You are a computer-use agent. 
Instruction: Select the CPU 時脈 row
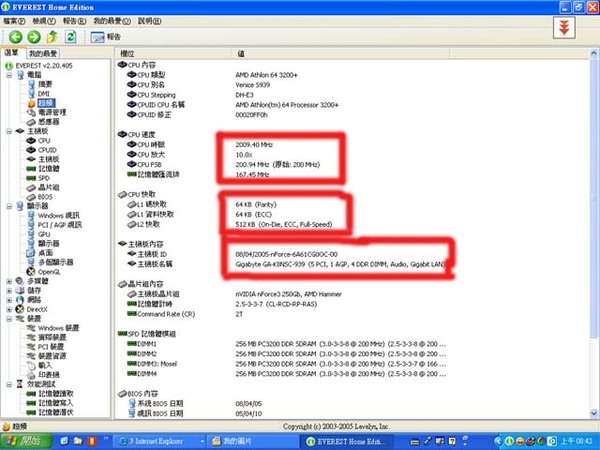coord(281,145)
